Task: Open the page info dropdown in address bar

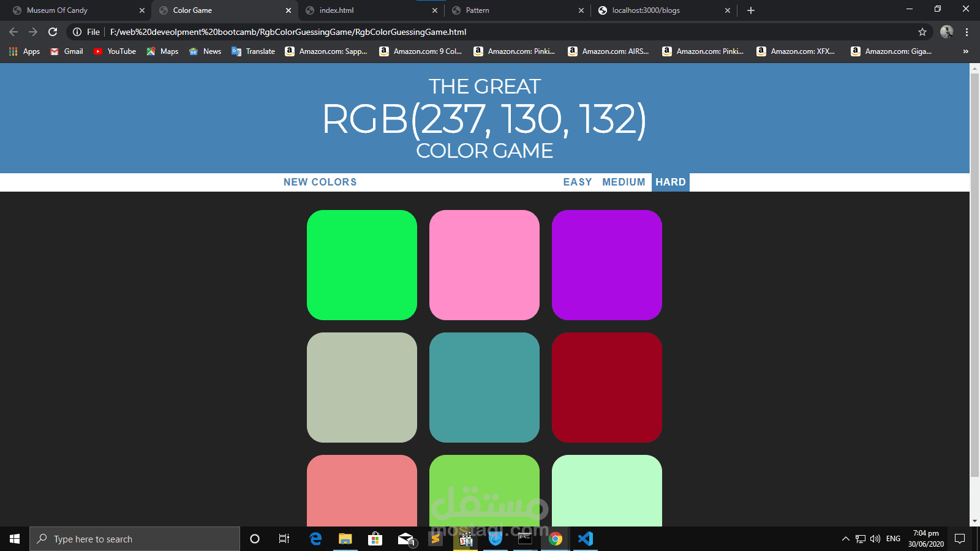Action: coord(77,32)
